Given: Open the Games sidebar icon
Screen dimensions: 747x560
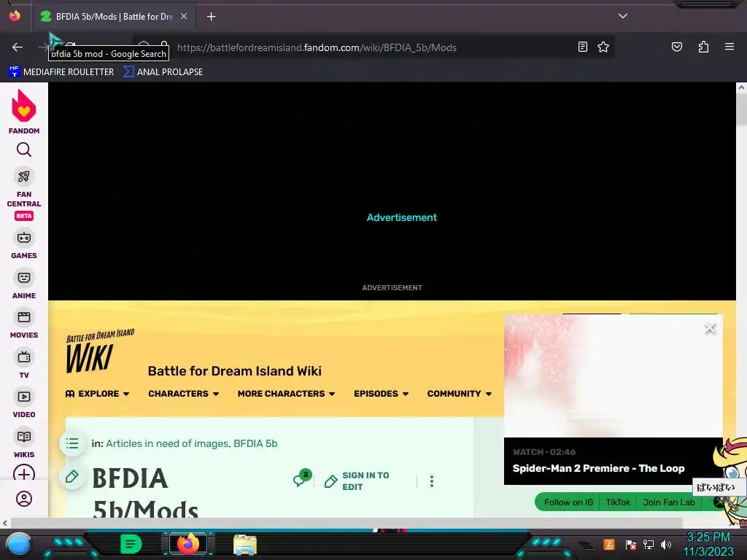Looking at the screenshot, I should [24, 237].
